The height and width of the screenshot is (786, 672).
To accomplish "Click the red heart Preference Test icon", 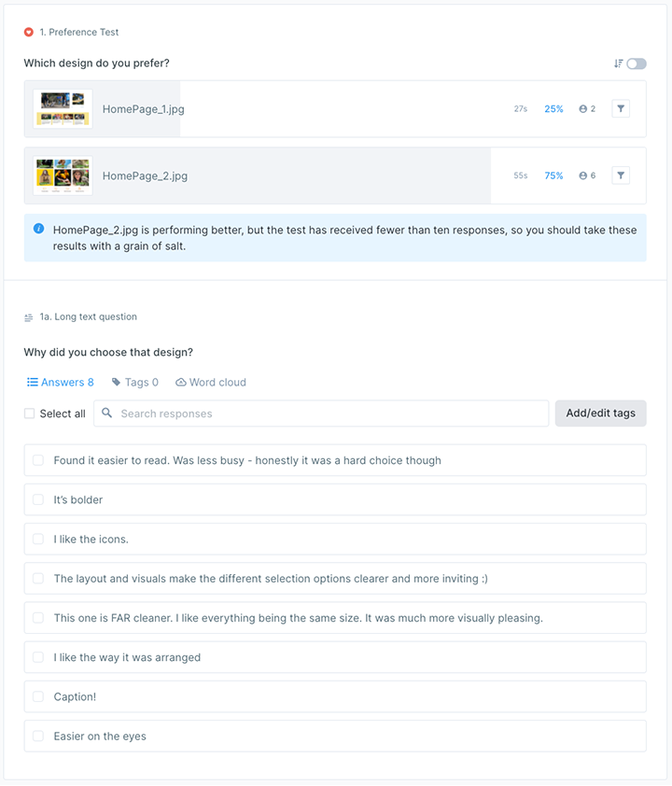I will (x=29, y=32).
